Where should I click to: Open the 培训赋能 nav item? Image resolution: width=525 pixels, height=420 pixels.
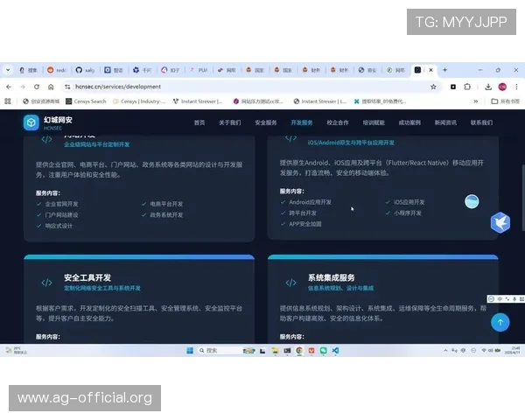(x=374, y=122)
